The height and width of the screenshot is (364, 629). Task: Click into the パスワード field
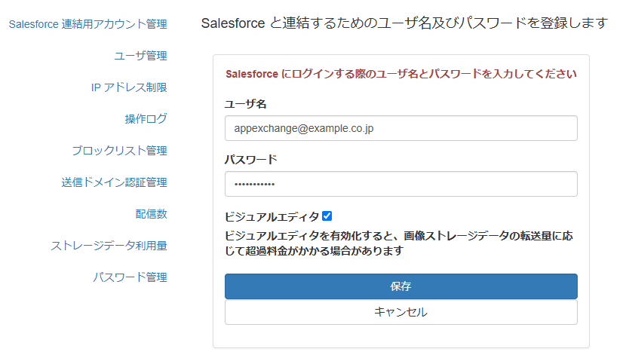[400, 184]
